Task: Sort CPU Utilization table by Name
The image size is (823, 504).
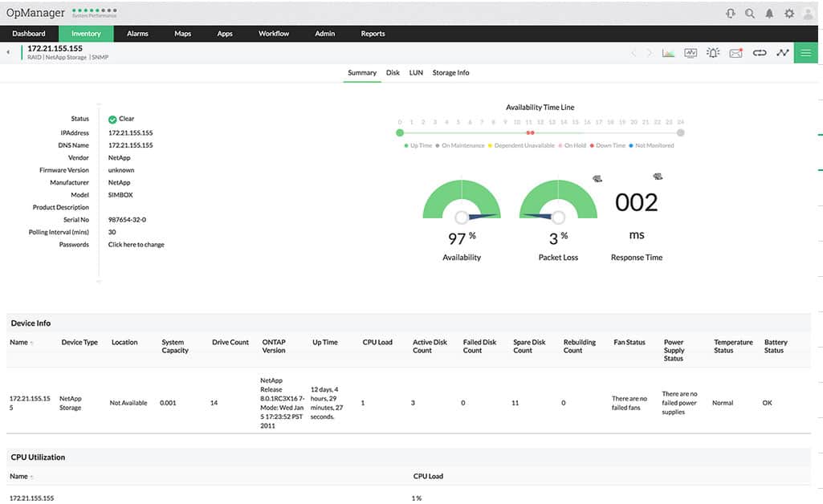Action: click(x=21, y=477)
